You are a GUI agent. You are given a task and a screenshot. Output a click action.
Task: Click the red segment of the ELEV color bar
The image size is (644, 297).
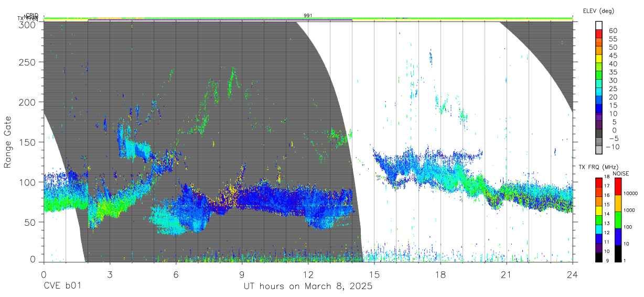click(x=599, y=34)
